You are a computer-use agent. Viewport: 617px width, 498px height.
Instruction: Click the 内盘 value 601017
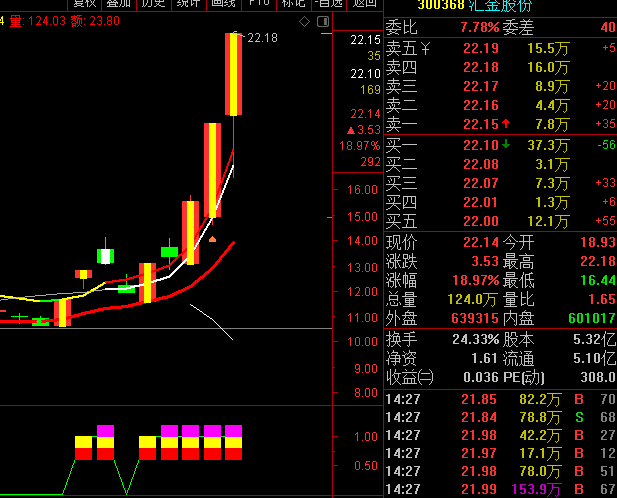coord(592,318)
